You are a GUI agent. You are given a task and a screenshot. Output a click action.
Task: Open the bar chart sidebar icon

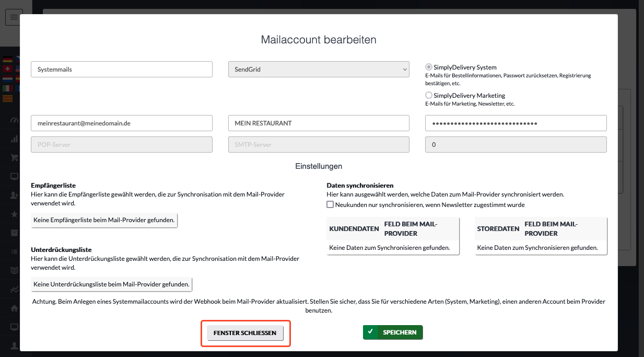[x=14, y=139]
